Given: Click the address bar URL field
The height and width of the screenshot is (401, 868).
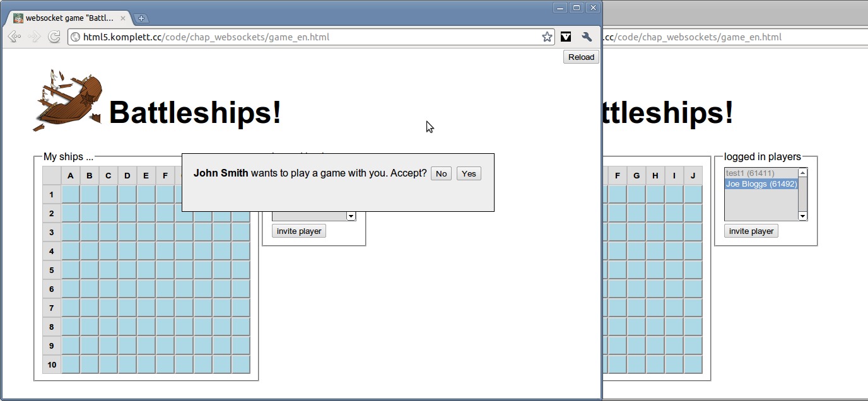Looking at the screenshot, I should (309, 37).
